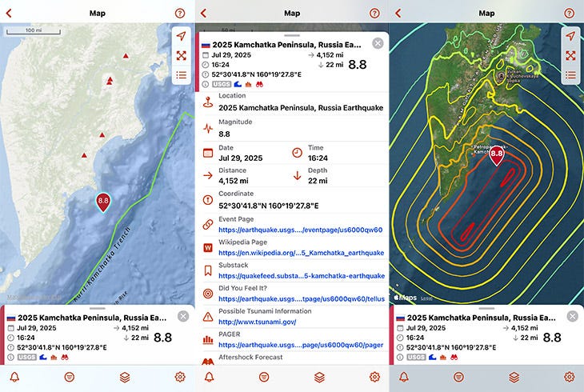Image resolution: width=584 pixels, height=392 pixels.
Task: Expand left map to full screen
Action: pos(182,55)
